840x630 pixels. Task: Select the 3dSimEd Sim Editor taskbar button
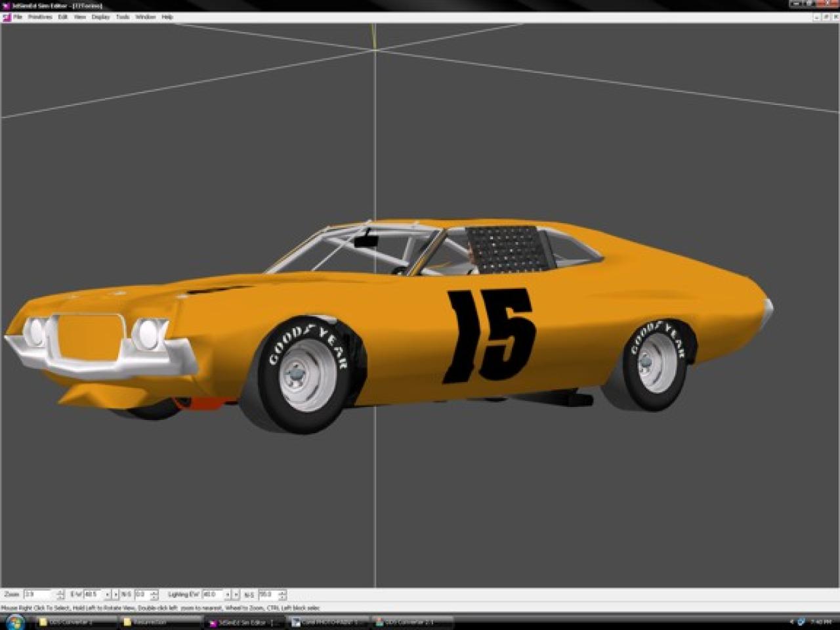(244, 622)
